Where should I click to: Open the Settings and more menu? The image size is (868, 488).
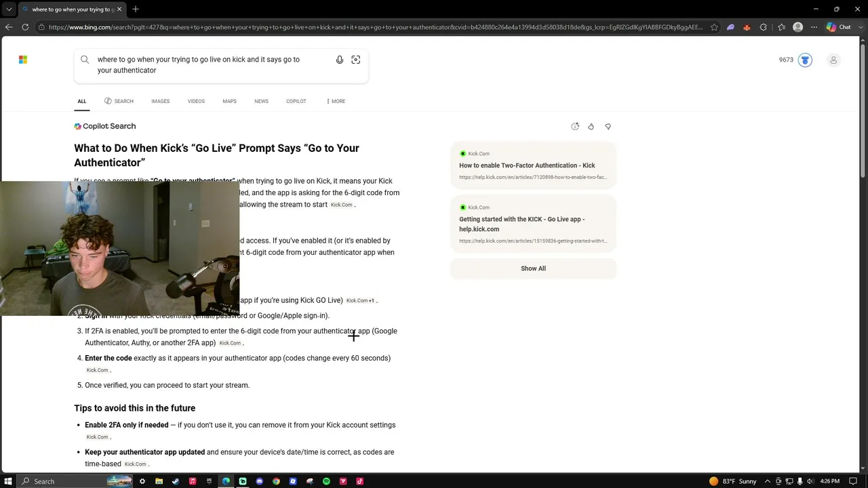(x=814, y=27)
